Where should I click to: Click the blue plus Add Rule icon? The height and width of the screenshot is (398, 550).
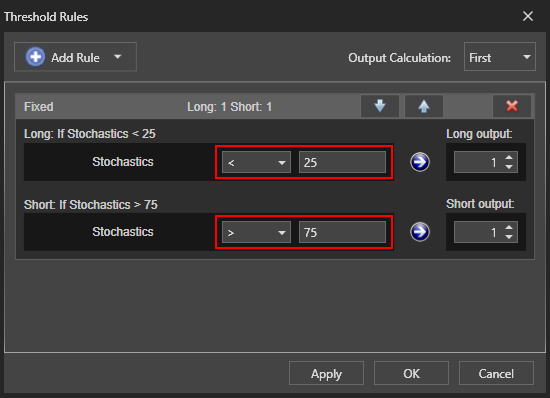[35, 57]
